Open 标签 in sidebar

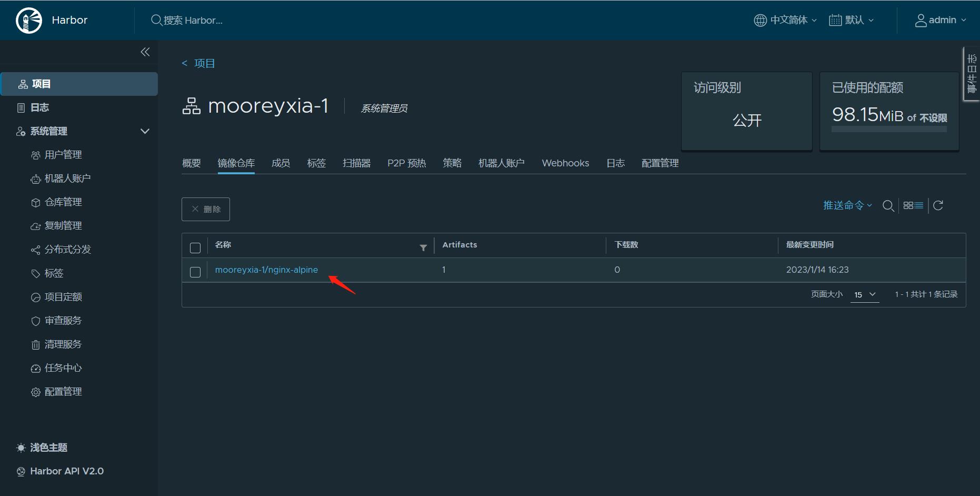(54, 273)
